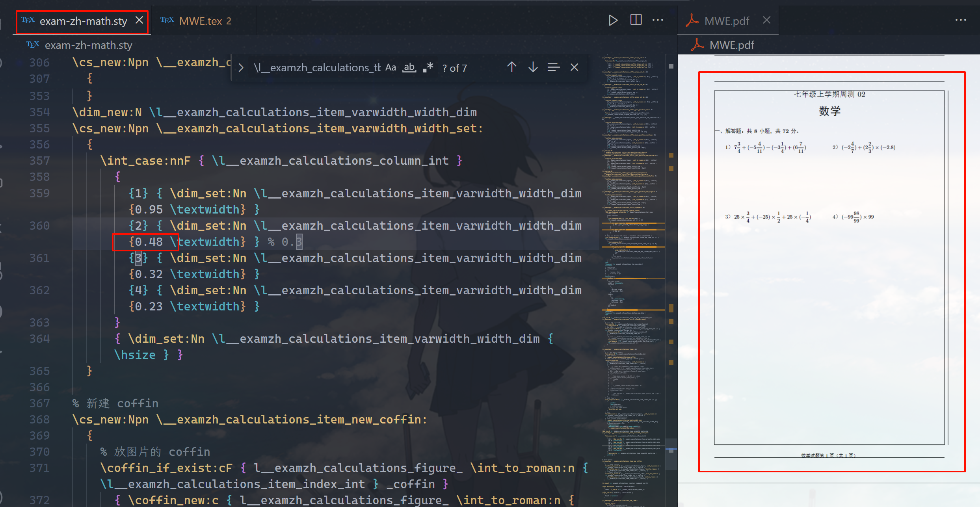Click \coffin_if_exist:cF on line 371
Viewport: 980px width, 507px height.
[x=166, y=468]
